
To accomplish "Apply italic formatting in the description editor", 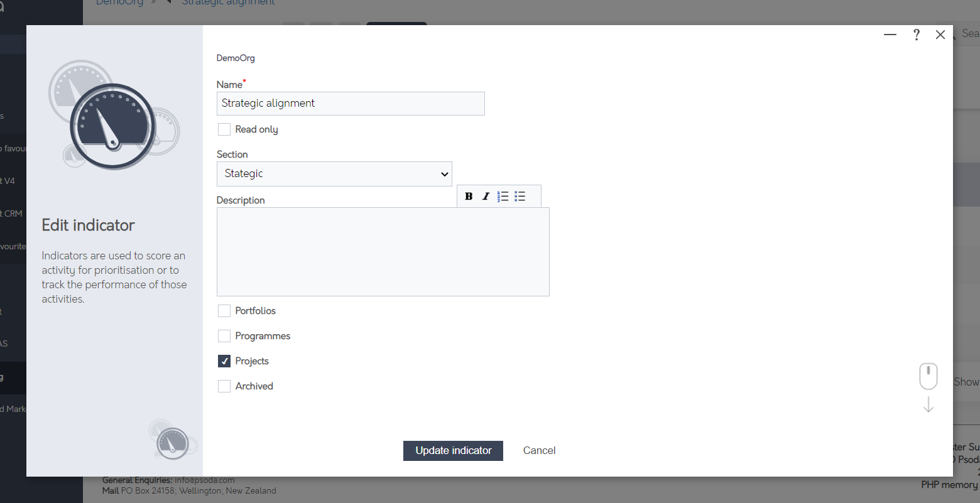I will tap(486, 196).
